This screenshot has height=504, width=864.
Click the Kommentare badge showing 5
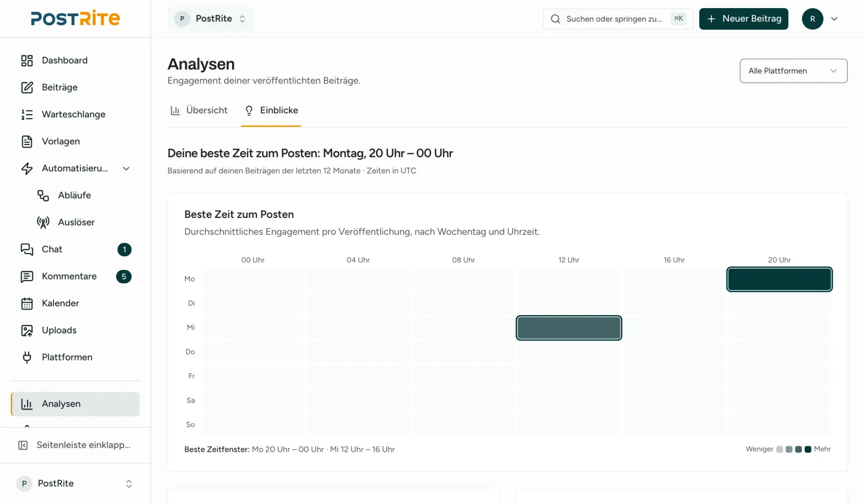124,276
